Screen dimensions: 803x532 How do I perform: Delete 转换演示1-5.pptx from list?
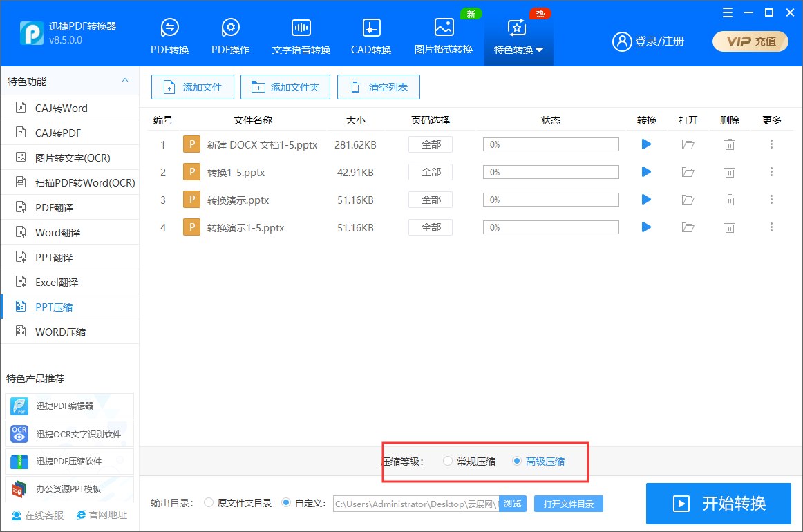click(729, 227)
